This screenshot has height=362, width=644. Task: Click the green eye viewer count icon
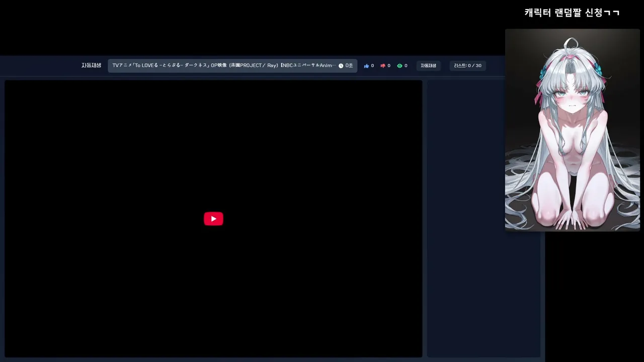click(399, 66)
